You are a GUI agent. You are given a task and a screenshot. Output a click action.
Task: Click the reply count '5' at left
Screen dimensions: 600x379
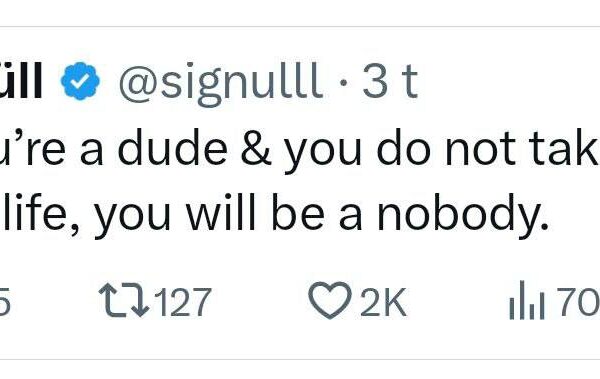pos(5,302)
